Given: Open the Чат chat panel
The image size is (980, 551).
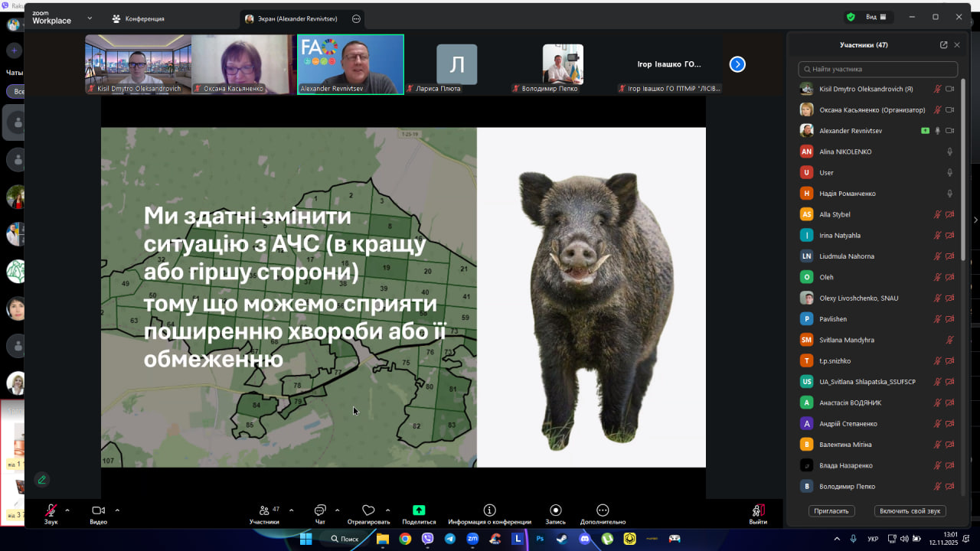Looking at the screenshot, I should 320,511.
